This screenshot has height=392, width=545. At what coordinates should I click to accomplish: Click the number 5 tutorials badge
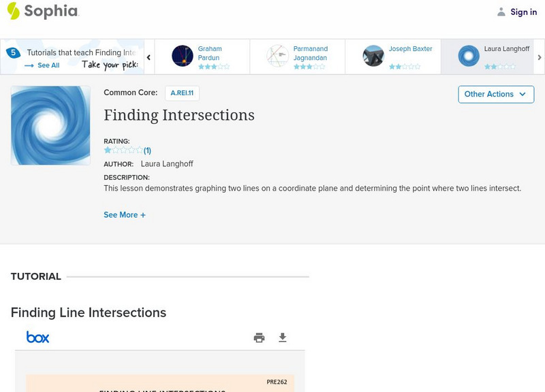12,52
